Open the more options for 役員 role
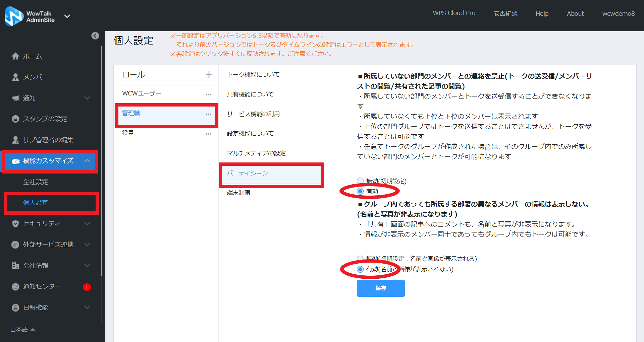The width and height of the screenshot is (644, 342). coord(209,134)
